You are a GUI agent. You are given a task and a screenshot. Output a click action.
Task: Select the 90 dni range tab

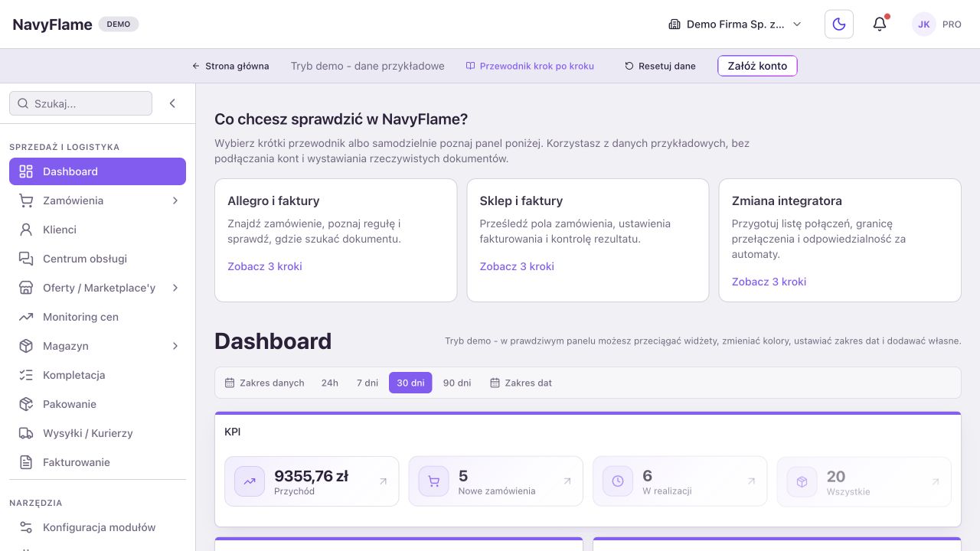coord(457,383)
